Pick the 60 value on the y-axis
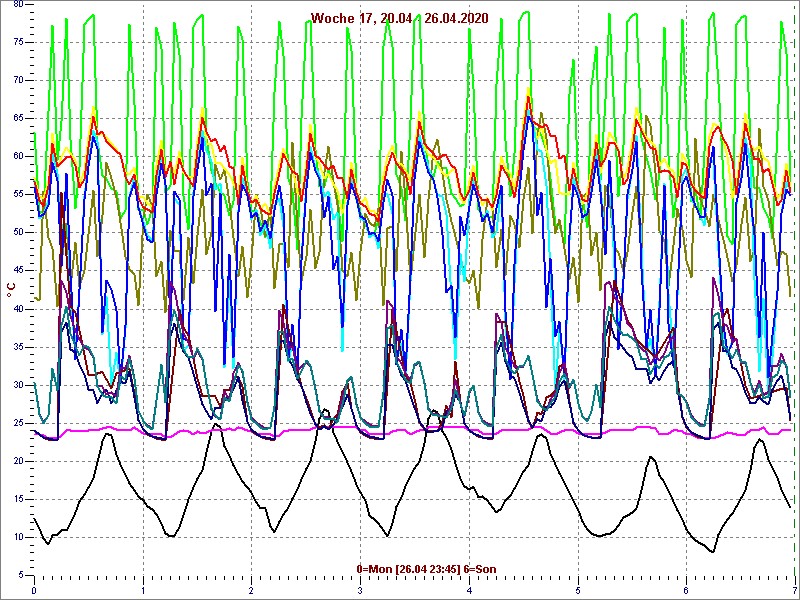This screenshot has width=800, height=600. coord(18,156)
